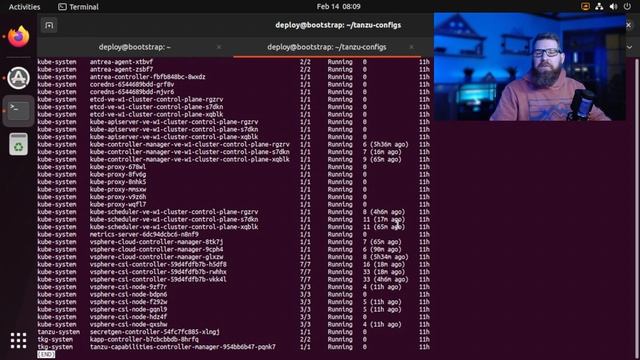This screenshot has height=360, width=640.
Task: Click coredns-6544689bdd-grf8v pod
Action: 132,84
